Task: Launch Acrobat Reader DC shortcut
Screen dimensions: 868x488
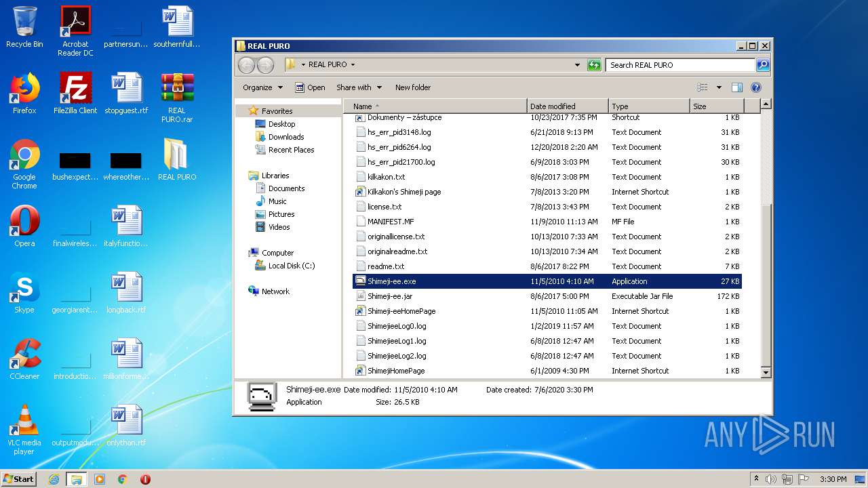Action: click(75, 31)
